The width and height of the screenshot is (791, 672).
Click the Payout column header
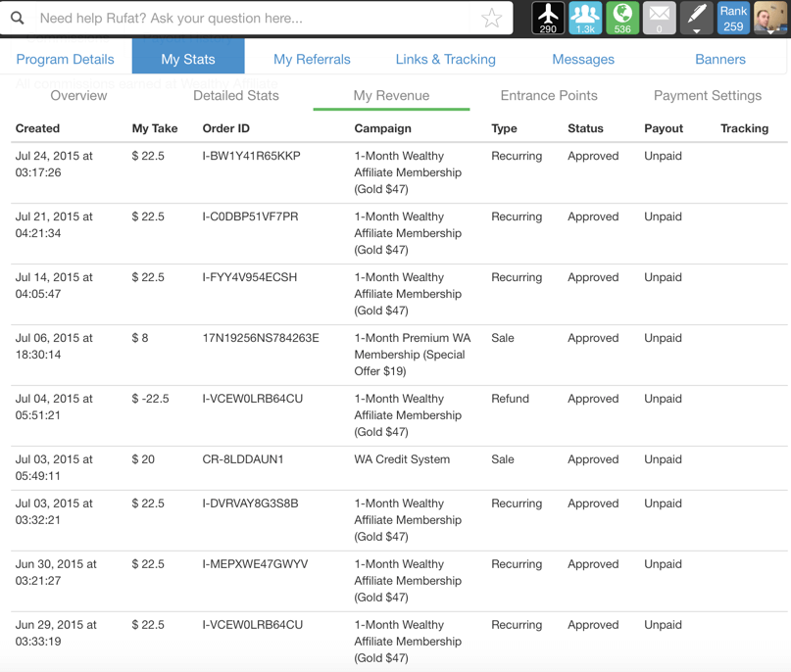point(664,128)
